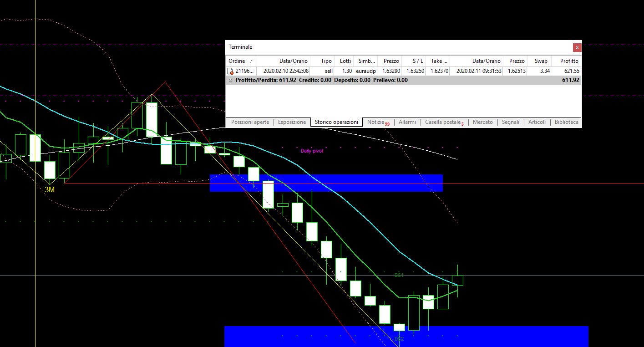Image resolution: width=644 pixels, height=347 pixels.
Task: Click the close time 2020.02.11 09:31:53
Action: (478, 71)
